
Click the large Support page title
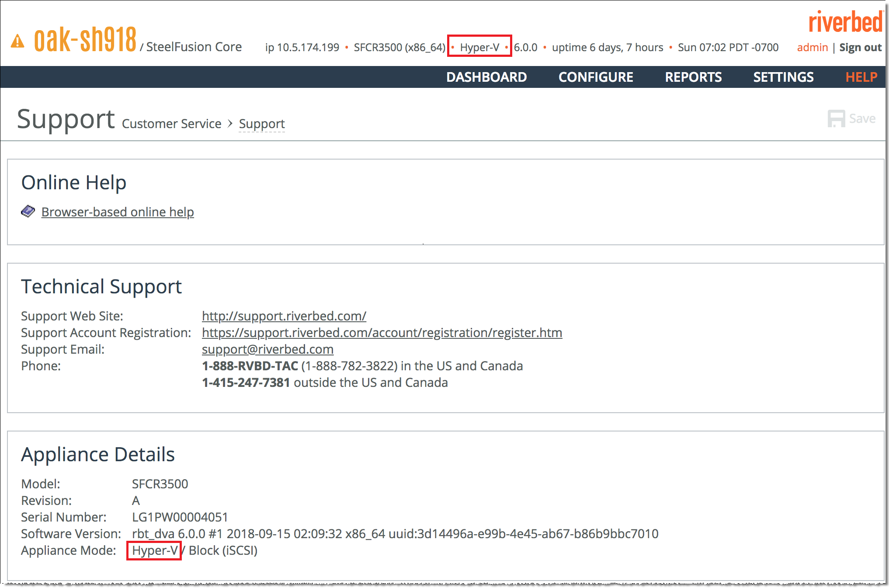[66, 119]
